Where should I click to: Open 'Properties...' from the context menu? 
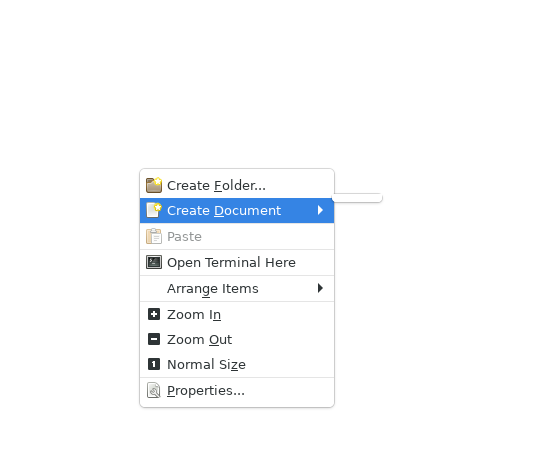237,391
